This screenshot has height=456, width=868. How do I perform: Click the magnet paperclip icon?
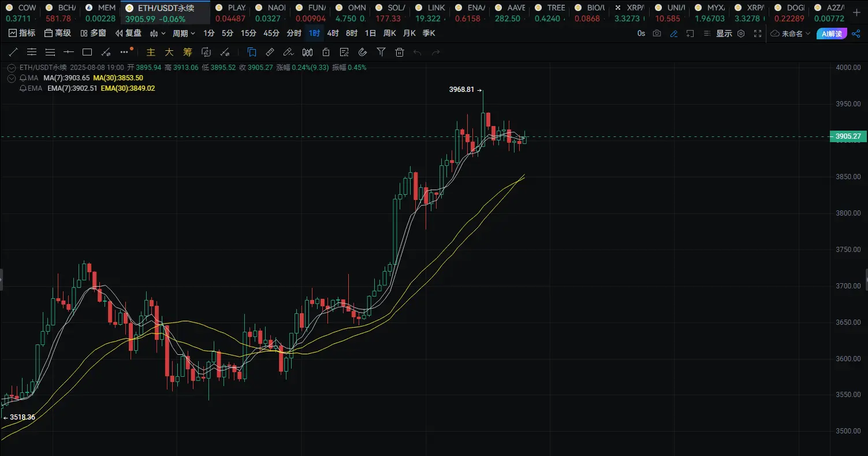point(363,53)
